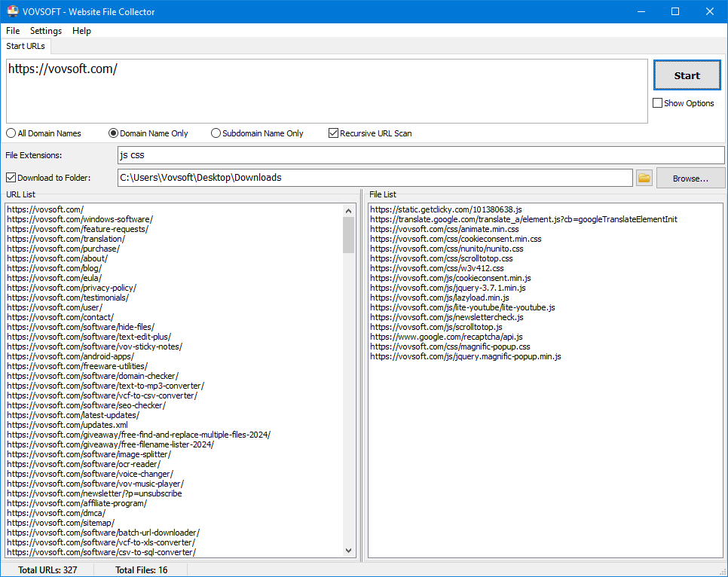This screenshot has height=577, width=728.
Task: Toggle the Download to Folder checkbox
Action: click(11, 178)
